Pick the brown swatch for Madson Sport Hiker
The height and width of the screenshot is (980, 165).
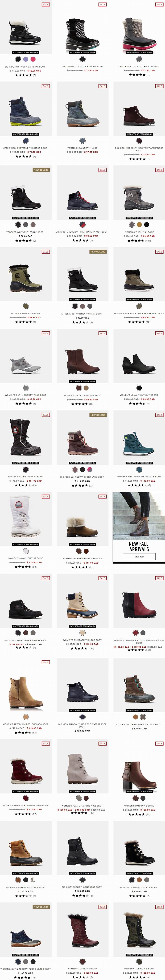(x=25, y=633)
